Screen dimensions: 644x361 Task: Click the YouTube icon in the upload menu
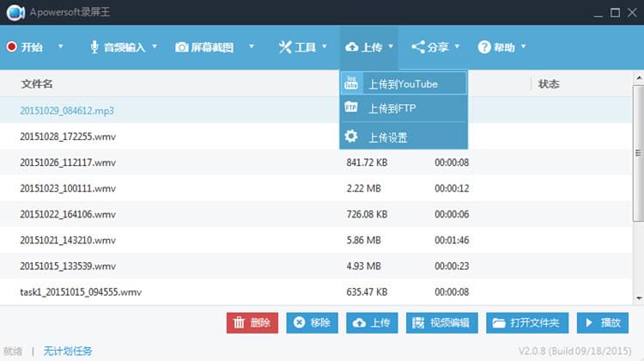tap(351, 83)
